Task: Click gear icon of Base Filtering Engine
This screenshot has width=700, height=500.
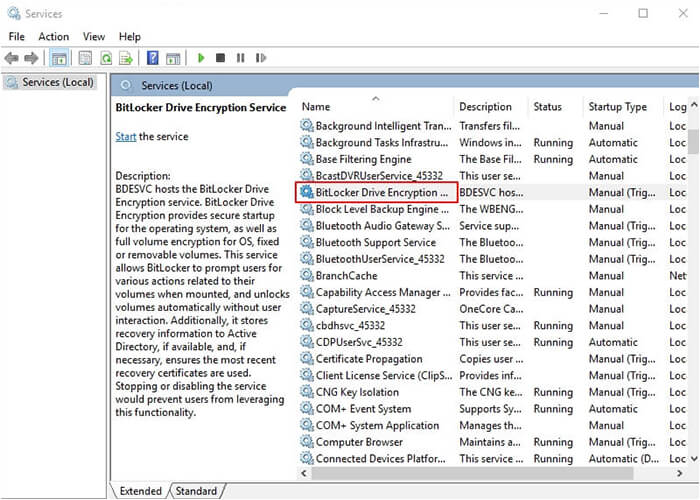Action: (306, 159)
